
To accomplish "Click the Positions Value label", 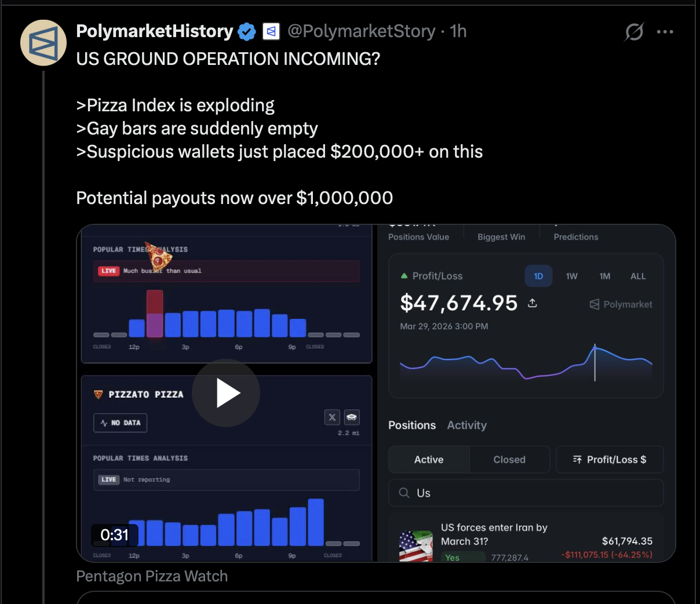I will click(418, 237).
